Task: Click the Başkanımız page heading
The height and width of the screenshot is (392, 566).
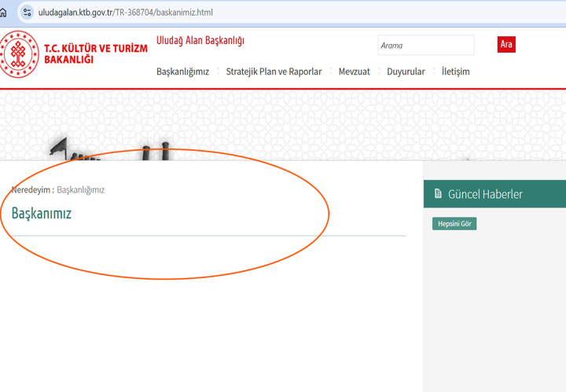Action: pos(41,213)
